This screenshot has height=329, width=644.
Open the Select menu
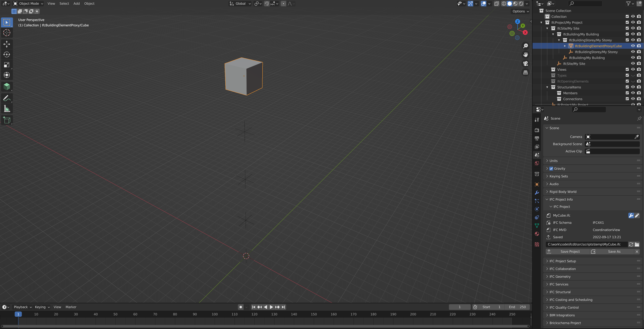[64, 4]
